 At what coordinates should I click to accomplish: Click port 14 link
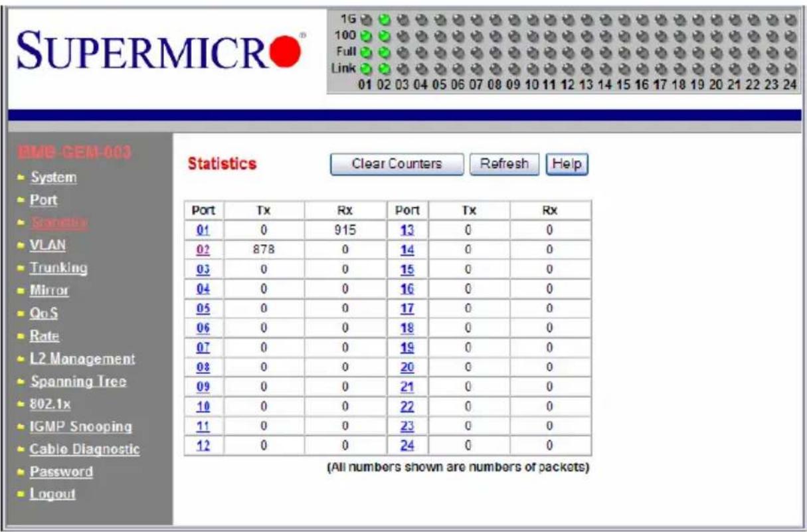click(408, 250)
